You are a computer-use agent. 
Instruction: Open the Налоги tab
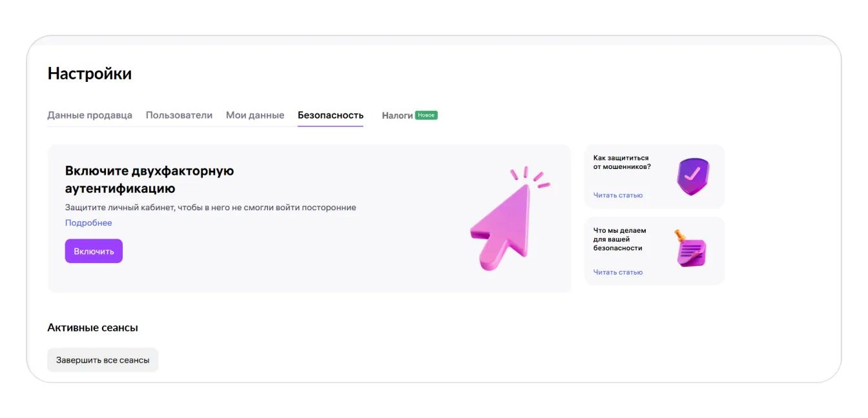click(397, 115)
